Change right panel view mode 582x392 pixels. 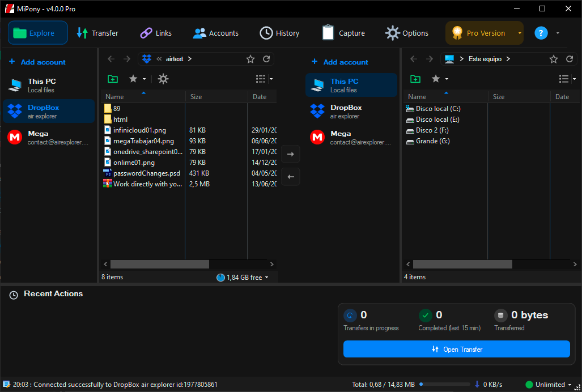[567, 79]
